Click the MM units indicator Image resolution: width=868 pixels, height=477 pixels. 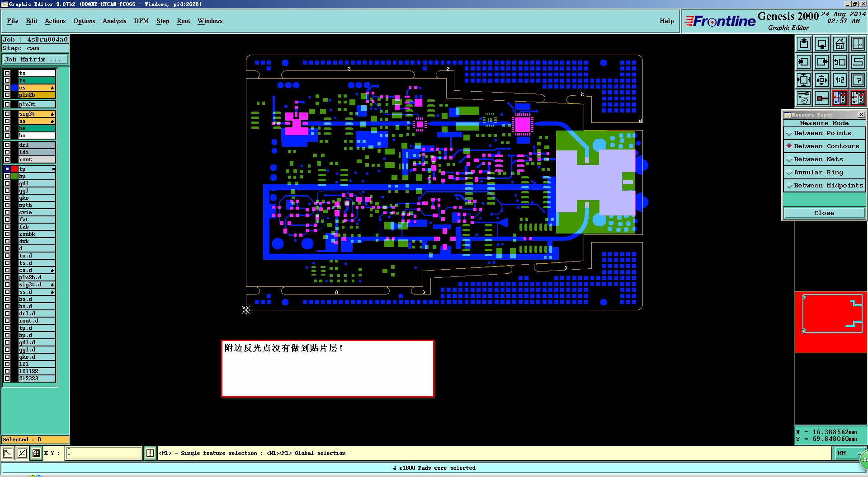point(842,453)
